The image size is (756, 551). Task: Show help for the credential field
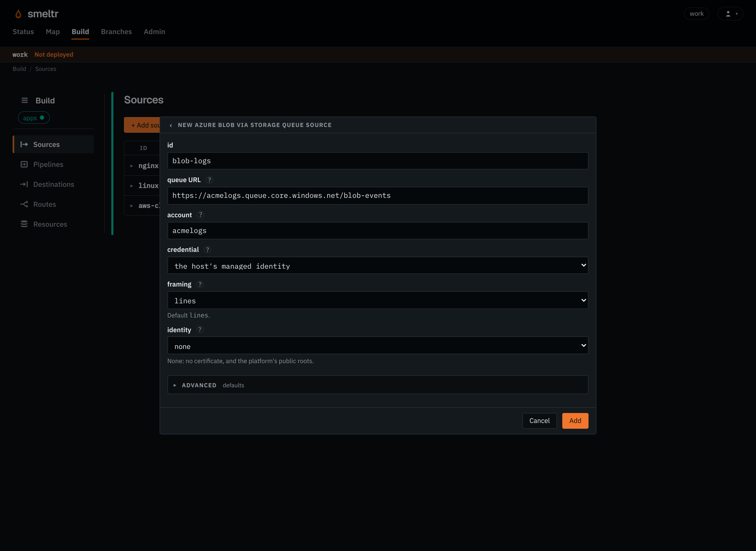pyautogui.click(x=207, y=250)
